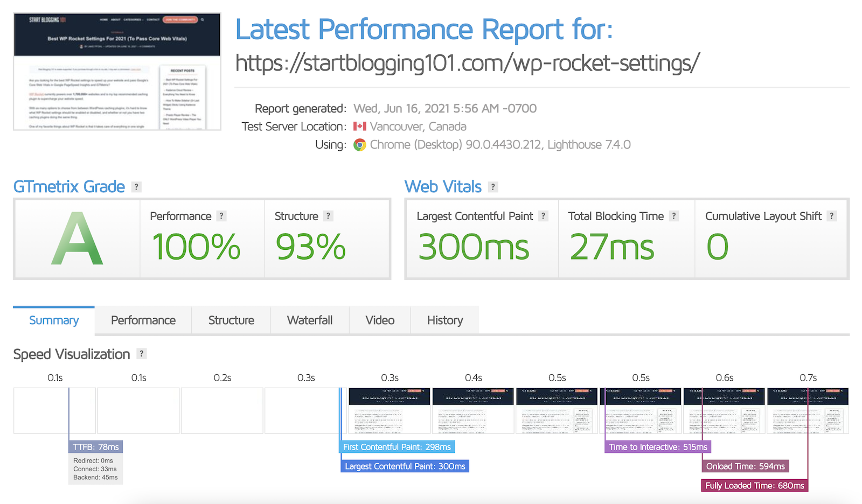Click the report generated date text

(445, 109)
